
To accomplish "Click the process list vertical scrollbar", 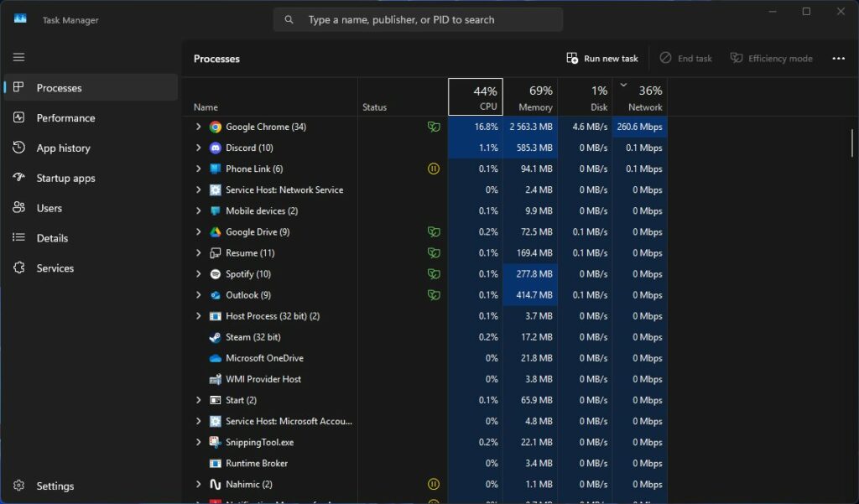I will [852, 143].
